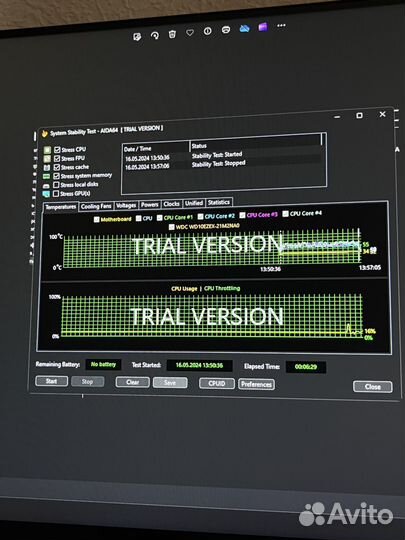405x540 pixels.
Task: Click the print icon in the Photos toolbar
Action: (x=226, y=30)
